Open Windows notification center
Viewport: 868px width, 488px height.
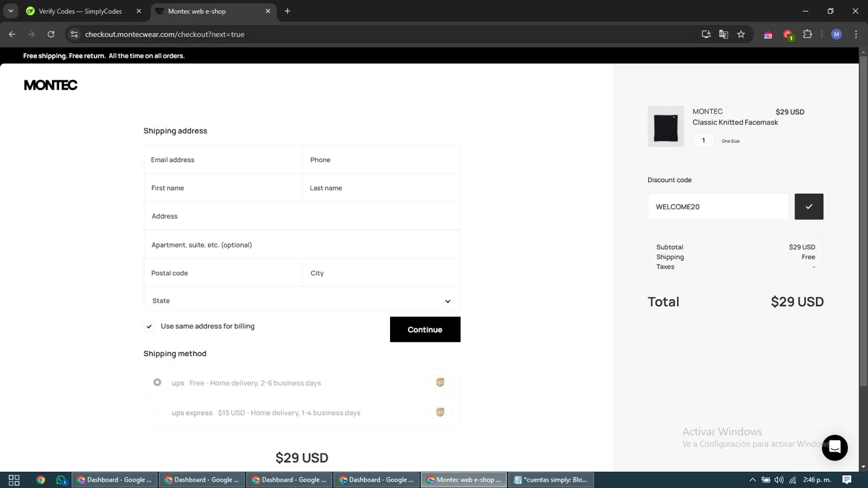[x=847, y=480]
